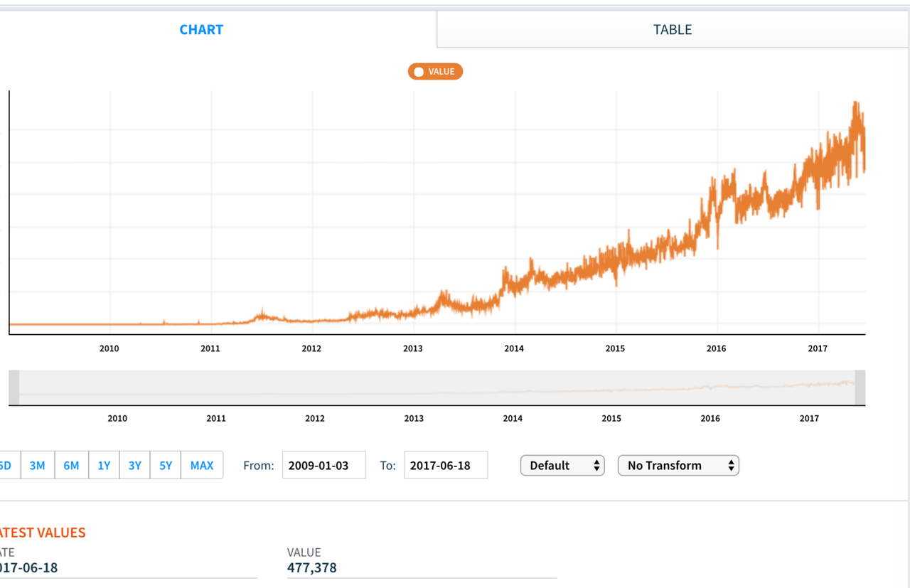
Task: Click the To date input box
Action: [x=446, y=466]
